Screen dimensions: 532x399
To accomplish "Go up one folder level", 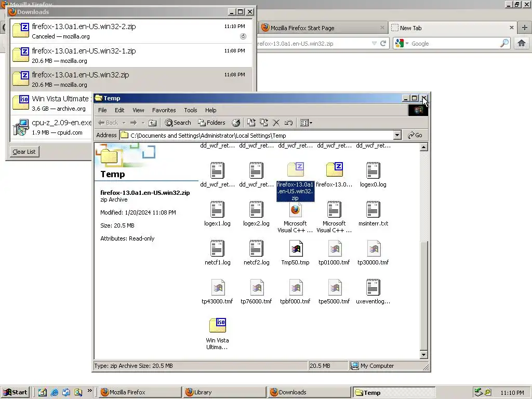I will coord(153,123).
